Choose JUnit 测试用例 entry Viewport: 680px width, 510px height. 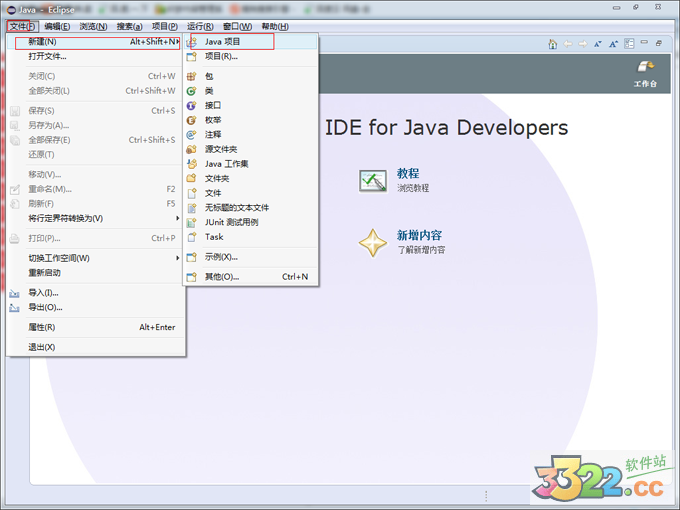[251, 222]
